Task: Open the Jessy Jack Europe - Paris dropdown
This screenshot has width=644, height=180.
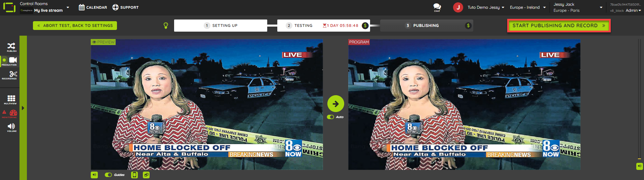Action: click(x=578, y=7)
